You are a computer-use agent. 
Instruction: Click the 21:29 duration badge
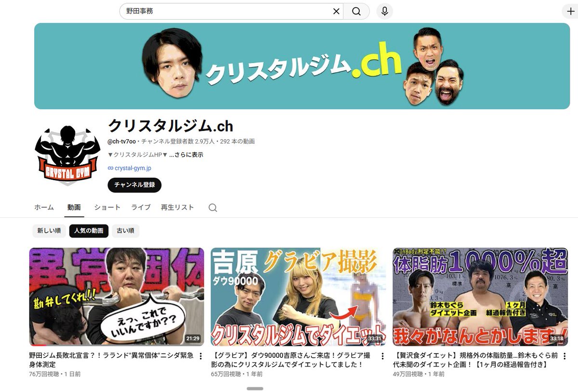click(193, 339)
